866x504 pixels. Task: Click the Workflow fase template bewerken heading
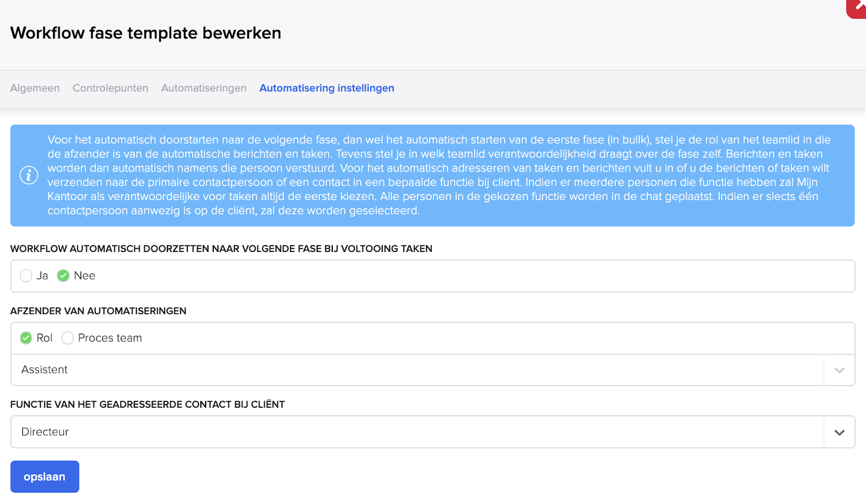pos(146,33)
